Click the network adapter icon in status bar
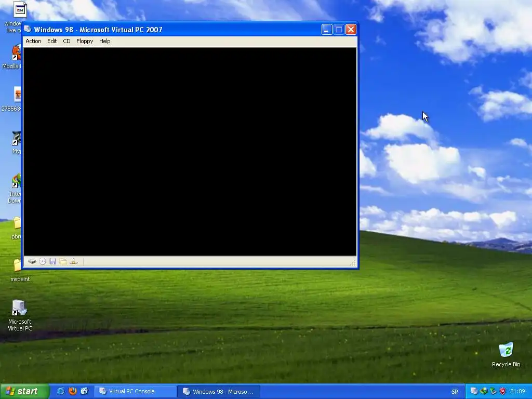 [74, 262]
